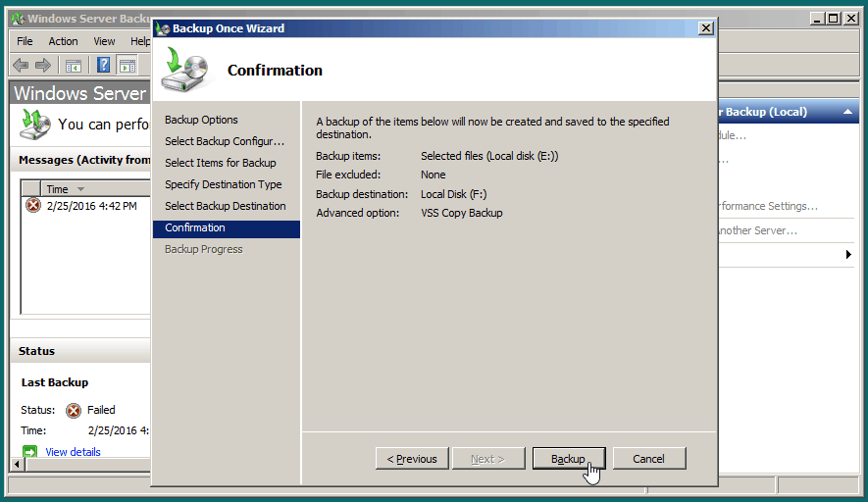Collapse the Backup (Local) actions header
Image resolution: width=868 pixels, height=502 pixels.
pyautogui.click(x=847, y=112)
